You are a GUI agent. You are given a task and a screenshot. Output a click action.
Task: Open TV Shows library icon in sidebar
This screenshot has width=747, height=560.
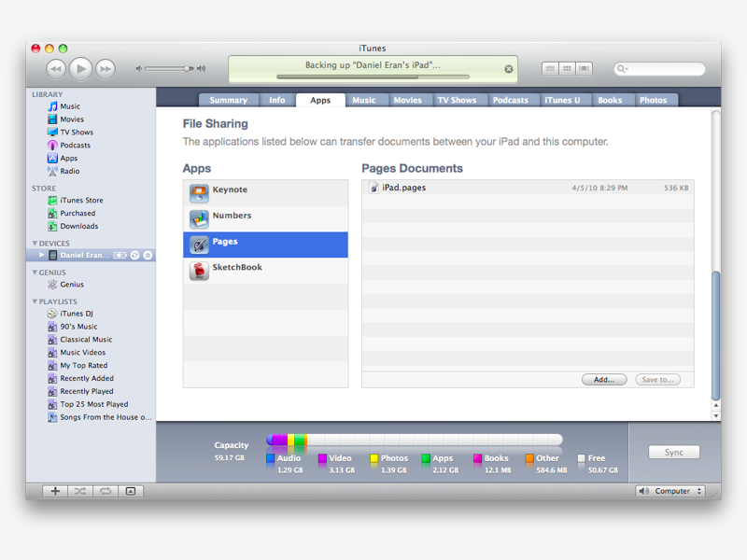click(x=52, y=132)
